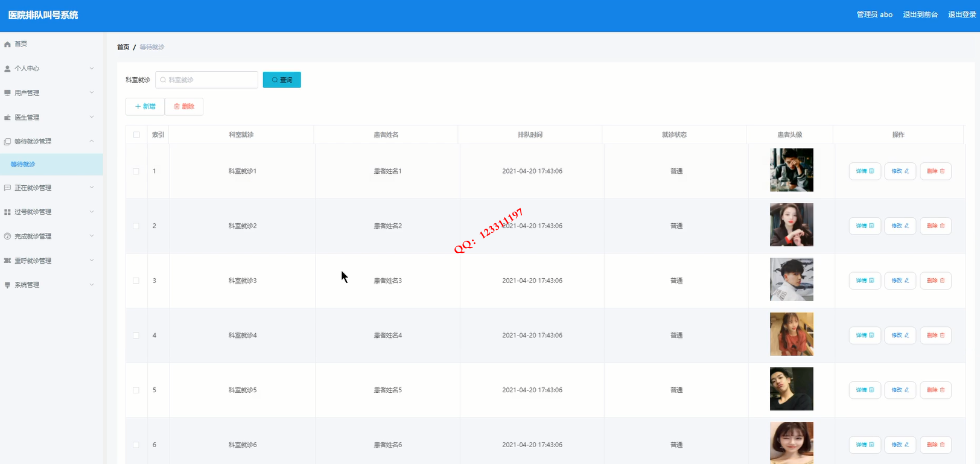
Task: Click the home icon beside 首页 in sidebar
Action: [7, 44]
